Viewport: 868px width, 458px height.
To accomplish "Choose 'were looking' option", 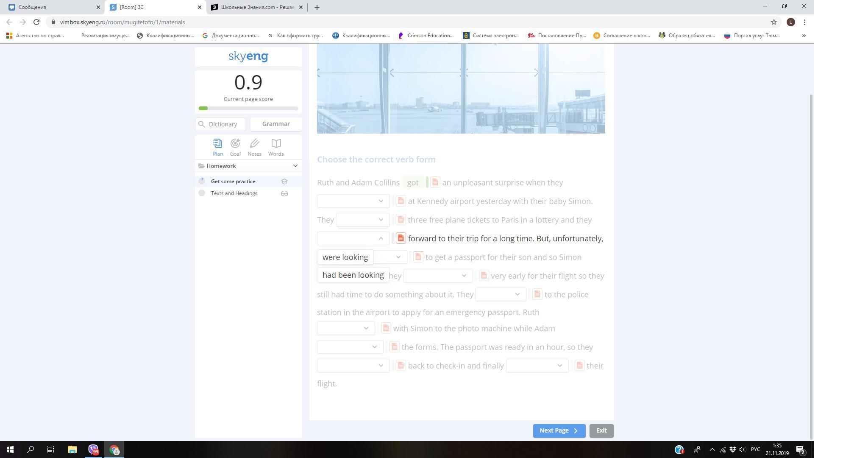I will click(x=345, y=257).
